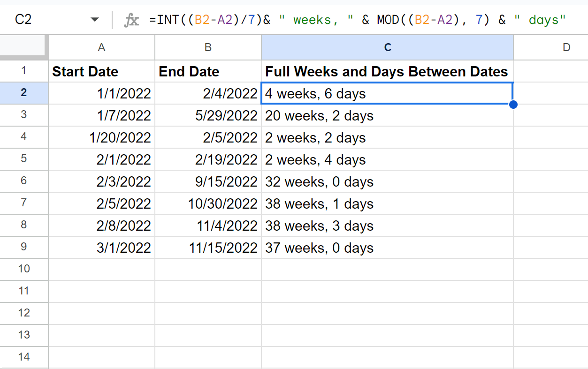
Task: Click cell showing '37 weeks, 0 days'
Action: (x=387, y=248)
